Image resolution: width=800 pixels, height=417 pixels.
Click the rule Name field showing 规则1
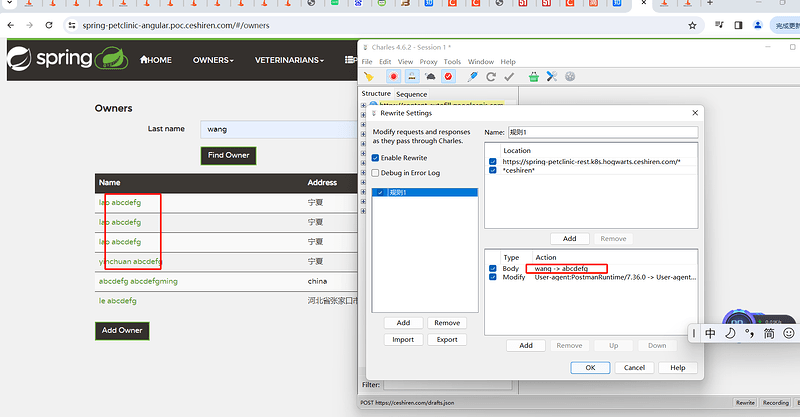click(x=603, y=132)
